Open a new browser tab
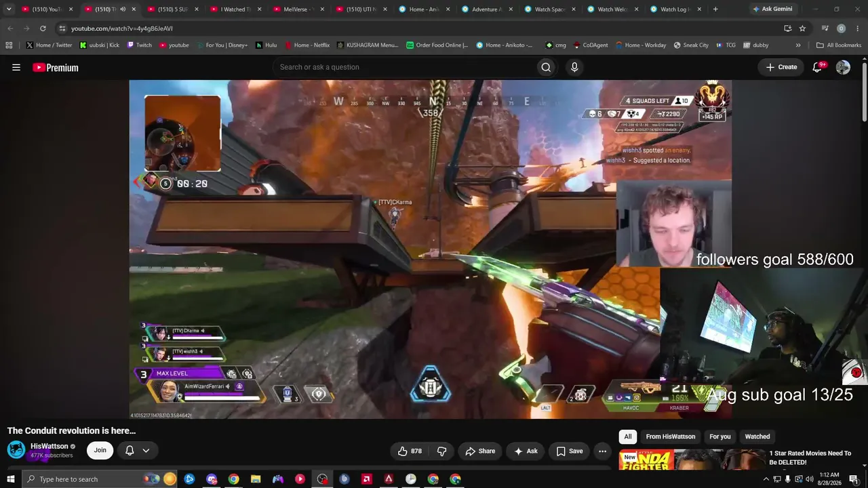868x488 pixels. [715, 9]
